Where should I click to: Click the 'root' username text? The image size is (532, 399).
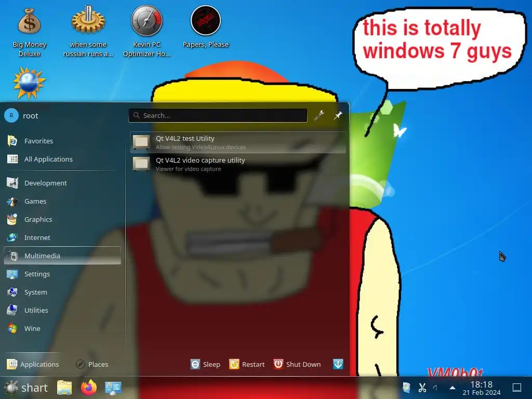coord(31,116)
